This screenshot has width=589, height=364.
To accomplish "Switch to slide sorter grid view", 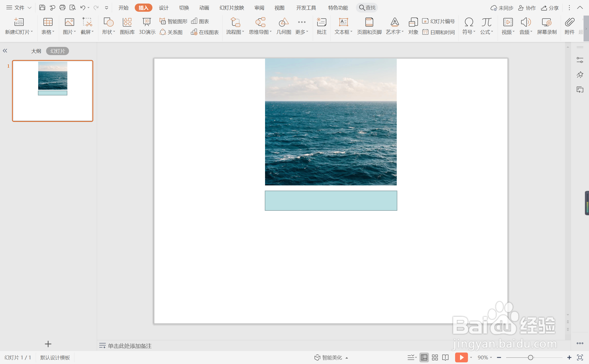I will 435,357.
